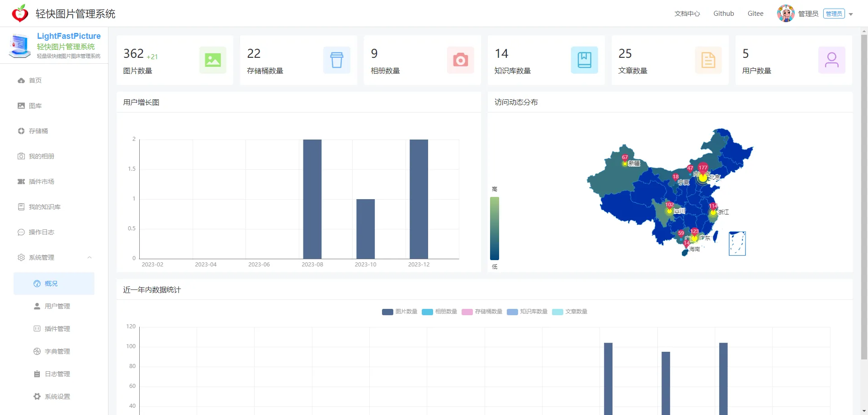This screenshot has height=415, width=868.
Task: Click the red camera album count icon
Action: (460, 60)
